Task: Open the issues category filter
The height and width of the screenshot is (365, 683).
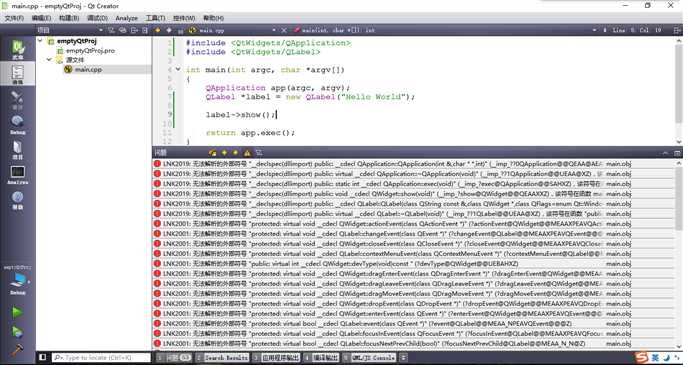Action: 259,152
